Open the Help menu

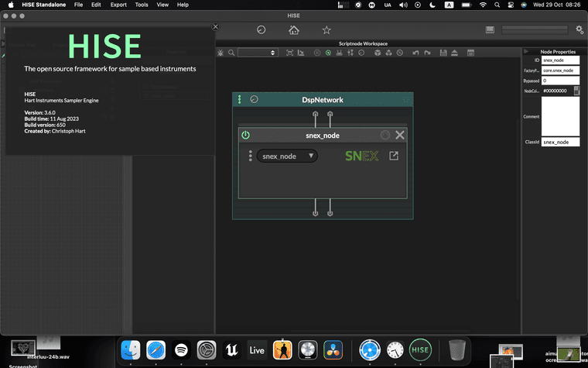point(183,5)
